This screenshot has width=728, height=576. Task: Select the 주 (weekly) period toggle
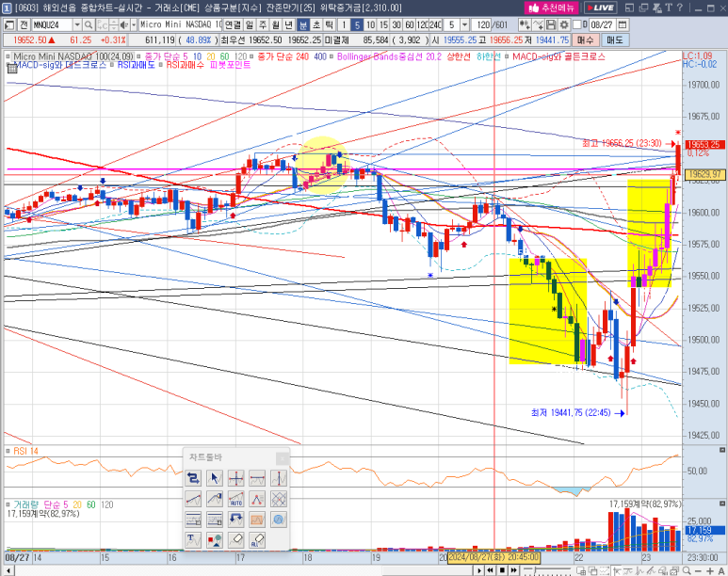pos(263,25)
